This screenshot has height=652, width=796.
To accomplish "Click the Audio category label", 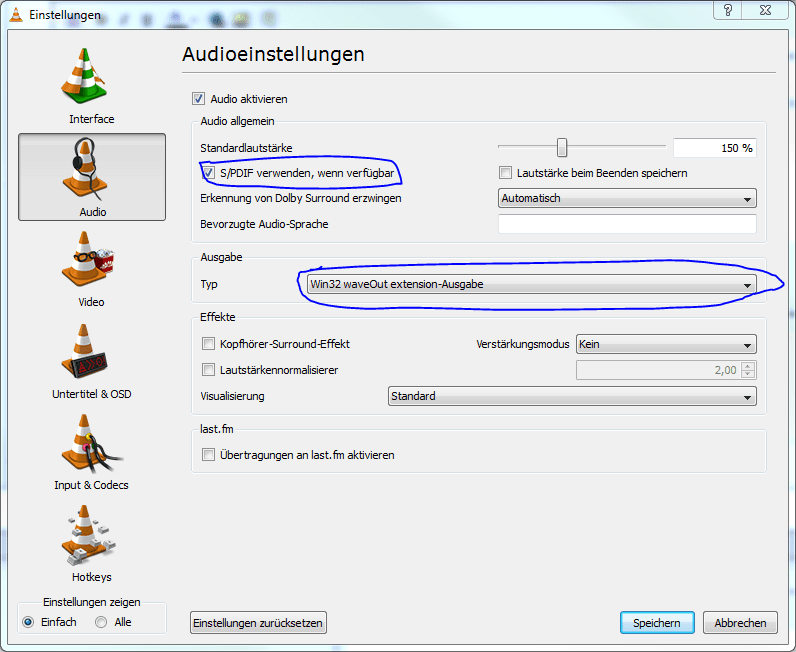I will (93, 212).
